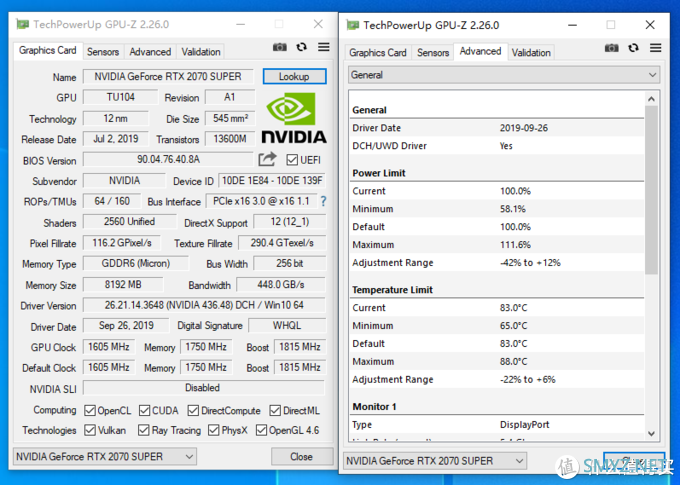
Task: Click the Close button in left window
Action: click(x=302, y=456)
